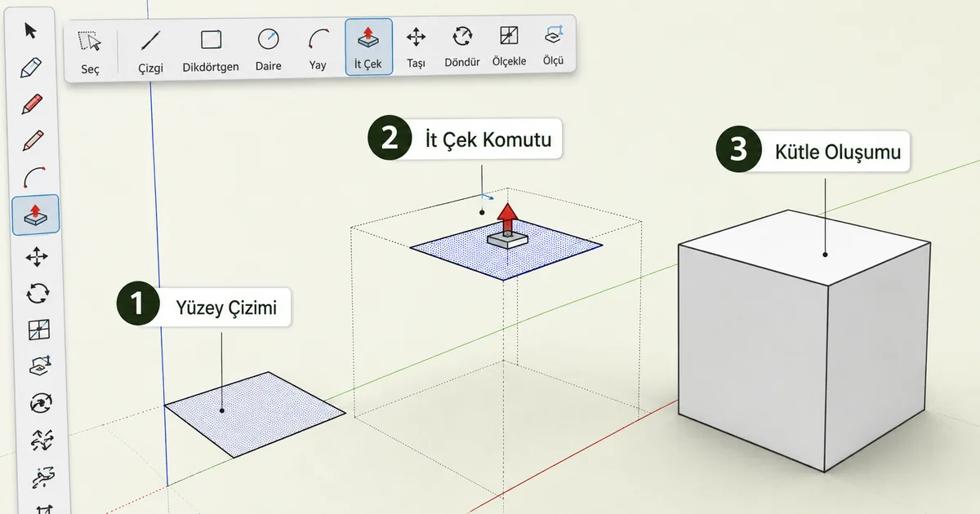The image size is (980, 514).
Task: Select the top face of the white cube
Action: [x=804, y=246]
